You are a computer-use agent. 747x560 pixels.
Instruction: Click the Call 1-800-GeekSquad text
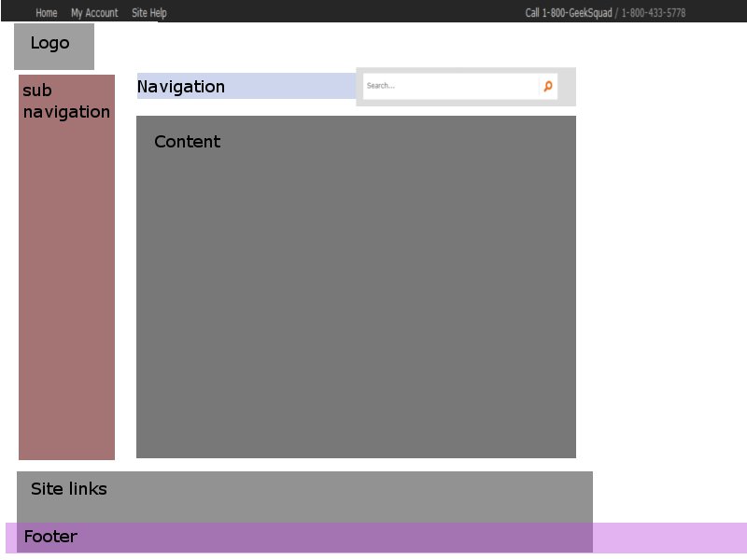(568, 13)
